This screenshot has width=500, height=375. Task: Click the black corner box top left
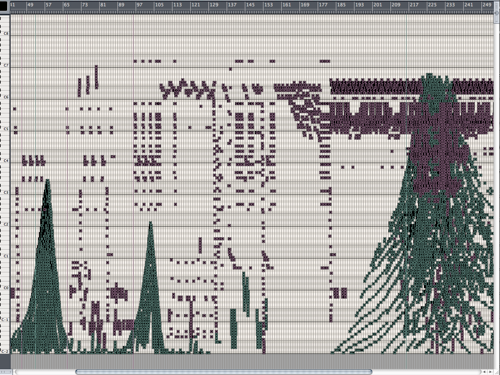click(x=3, y=6)
